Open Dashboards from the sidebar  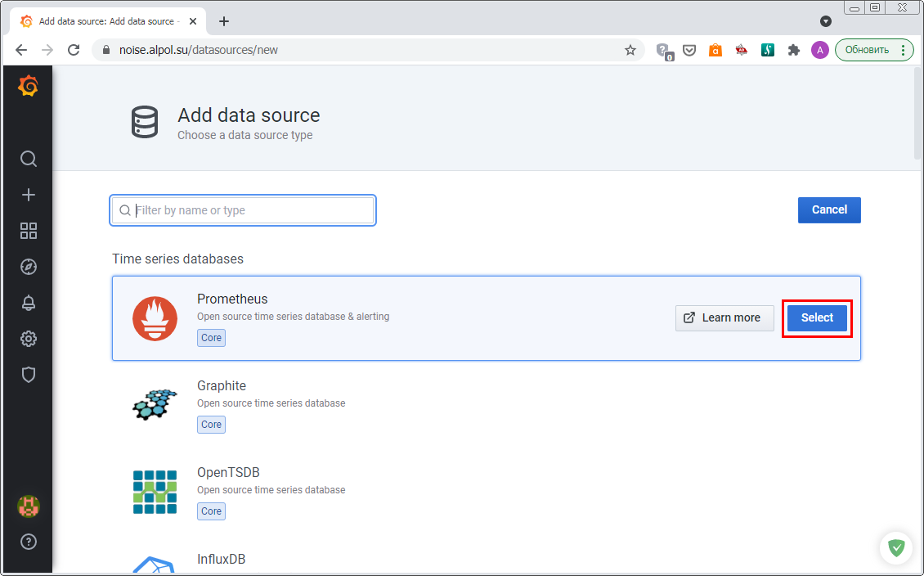click(29, 231)
